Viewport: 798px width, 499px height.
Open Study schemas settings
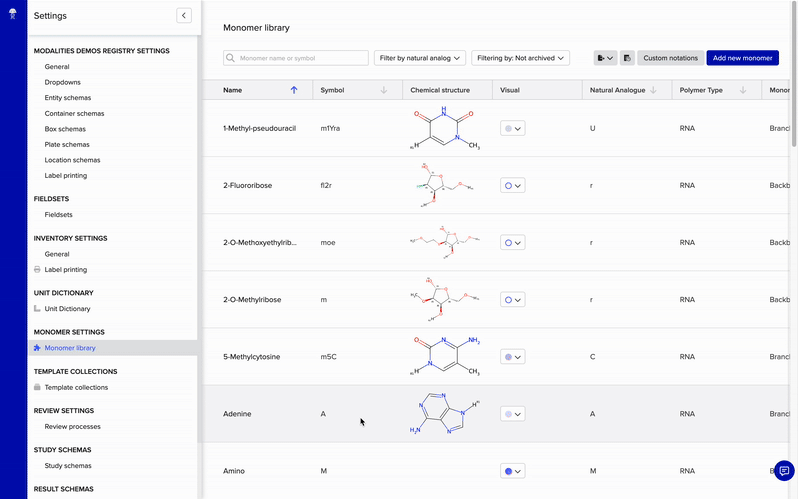click(68, 465)
